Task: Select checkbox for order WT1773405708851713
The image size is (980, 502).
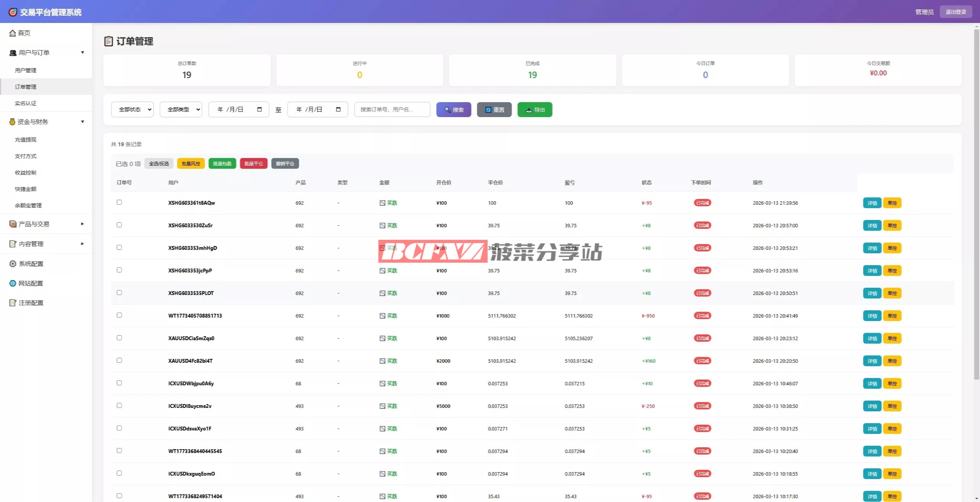Action: point(119,315)
